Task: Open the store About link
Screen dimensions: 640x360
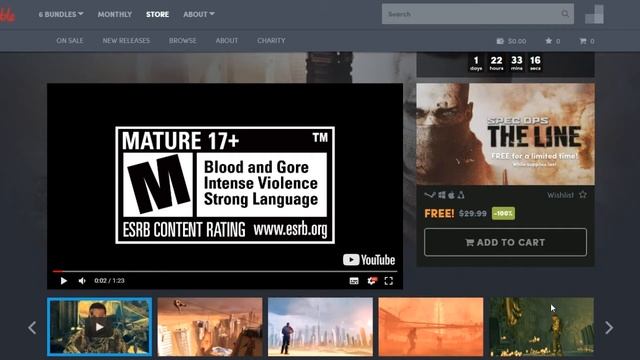Action: [x=227, y=40]
